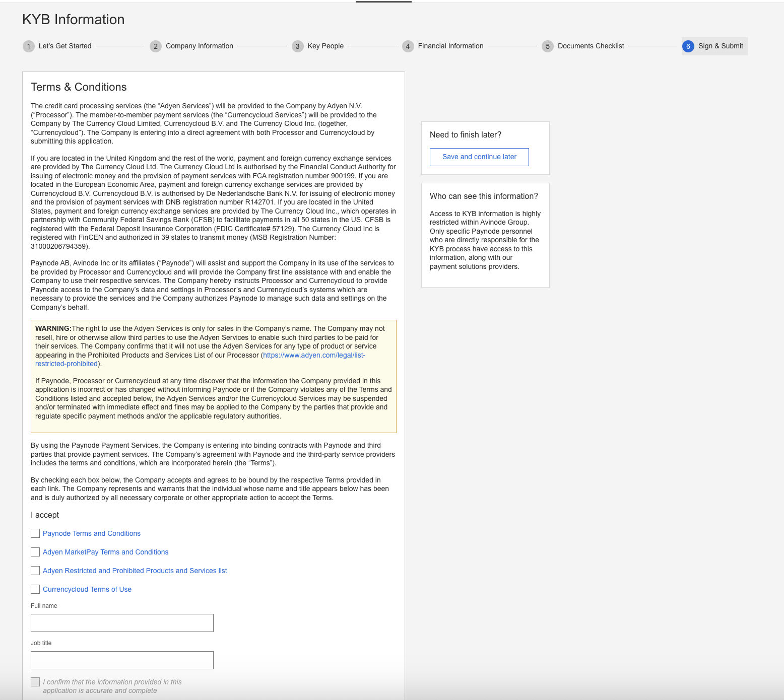Enable the Adyen MarketPay Terms checkbox

(x=35, y=552)
